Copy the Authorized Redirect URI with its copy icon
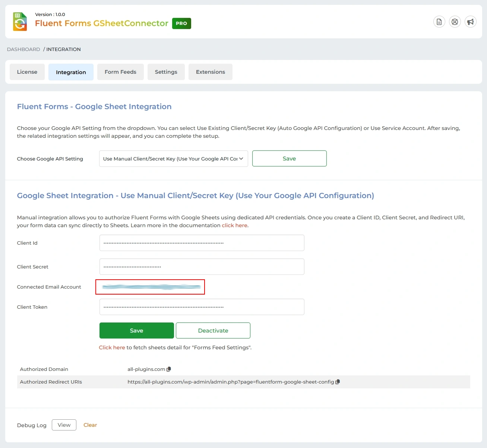 click(338, 382)
